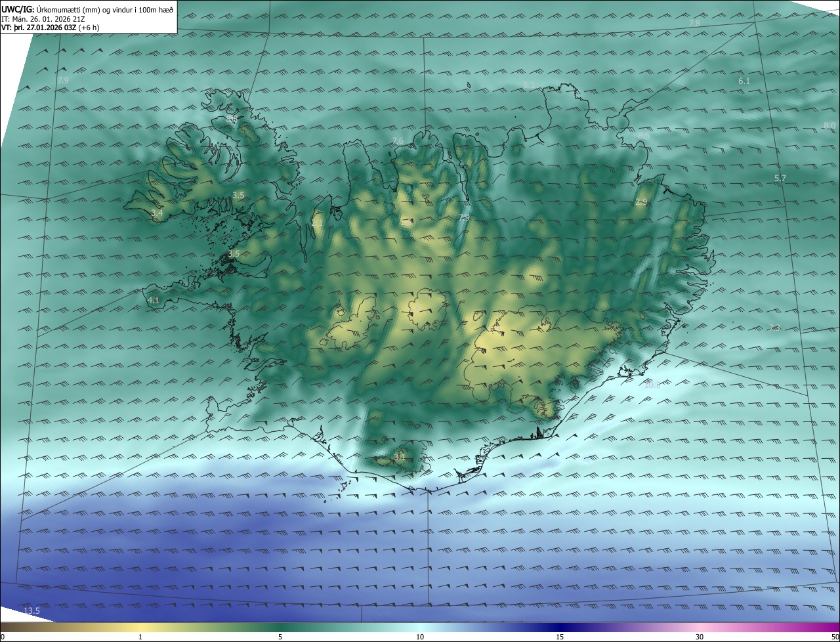Click the 8.3 value label
Screen dimensions: 840x642
529,85
